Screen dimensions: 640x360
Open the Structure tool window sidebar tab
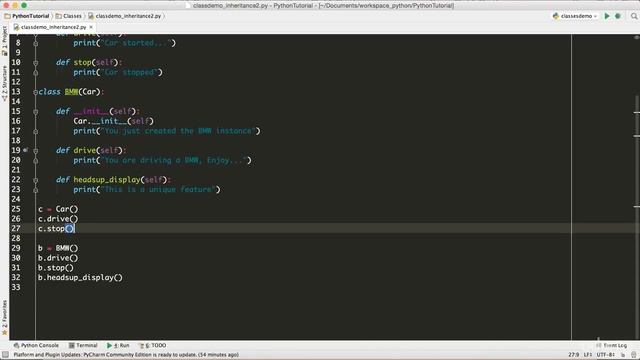(x=4, y=84)
